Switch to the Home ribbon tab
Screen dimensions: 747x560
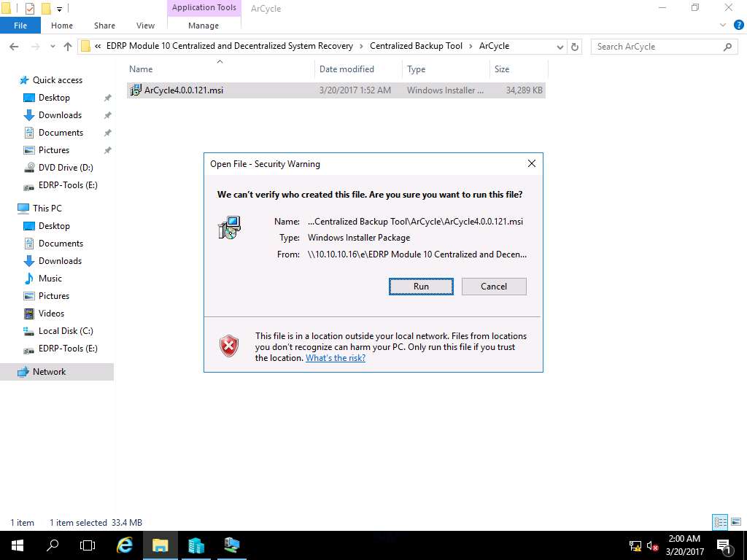[62, 26]
